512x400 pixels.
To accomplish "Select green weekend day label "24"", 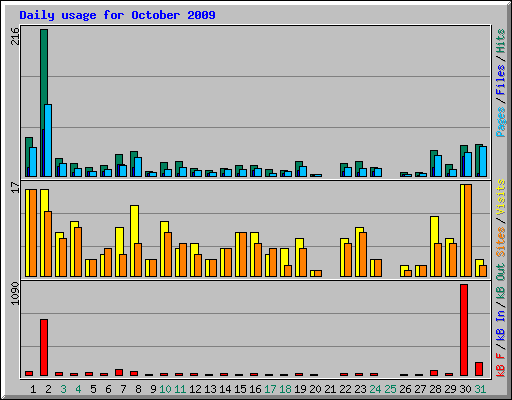I will [375, 389].
